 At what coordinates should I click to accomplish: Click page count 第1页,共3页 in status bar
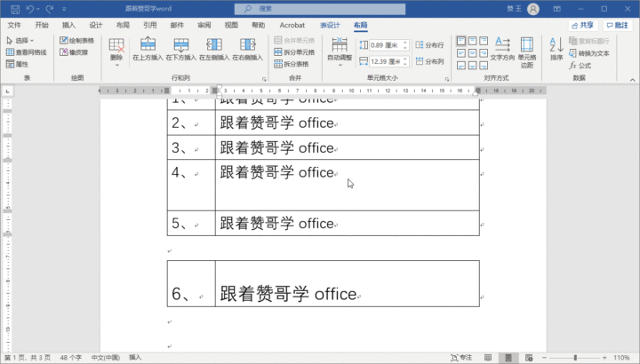pos(28,358)
